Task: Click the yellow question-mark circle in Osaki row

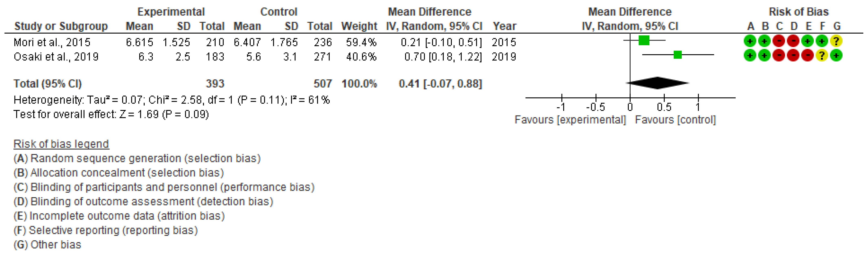Action: pyautogui.click(x=822, y=55)
